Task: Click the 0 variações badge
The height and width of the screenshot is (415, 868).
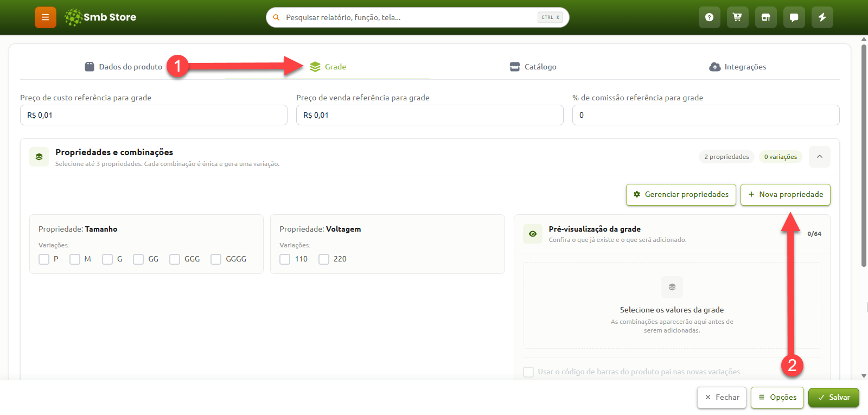Action: [780, 157]
